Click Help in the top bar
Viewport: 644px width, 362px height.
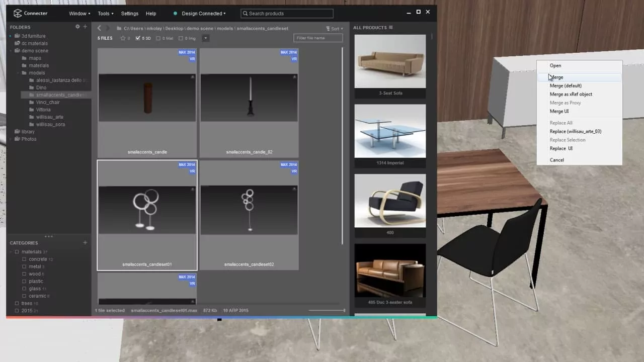(150, 14)
